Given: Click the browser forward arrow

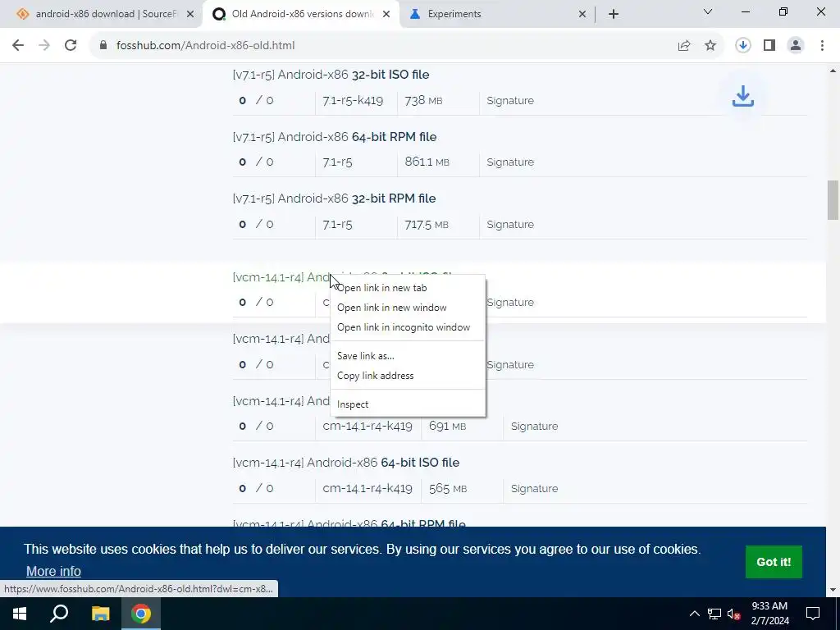Looking at the screenshot, I should (44, 46).
